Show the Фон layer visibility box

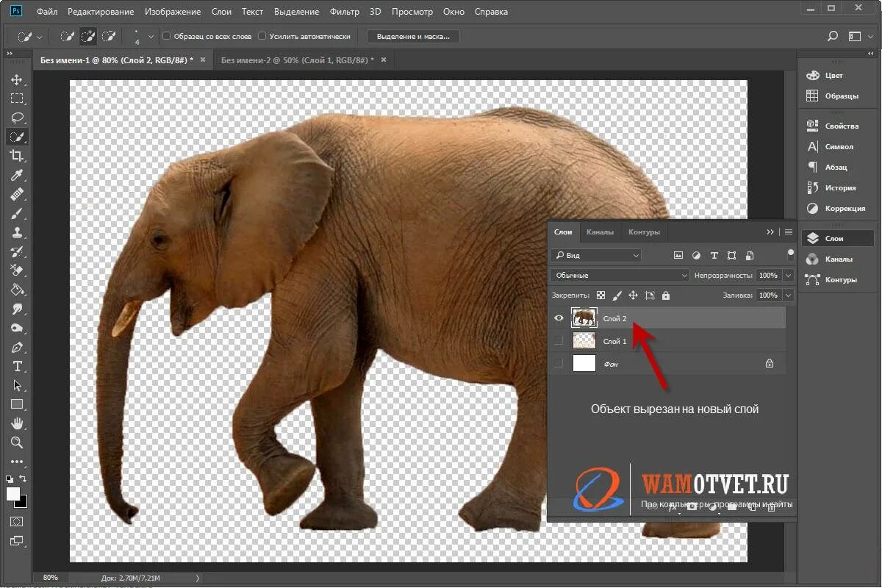click(x=559, y=363)
